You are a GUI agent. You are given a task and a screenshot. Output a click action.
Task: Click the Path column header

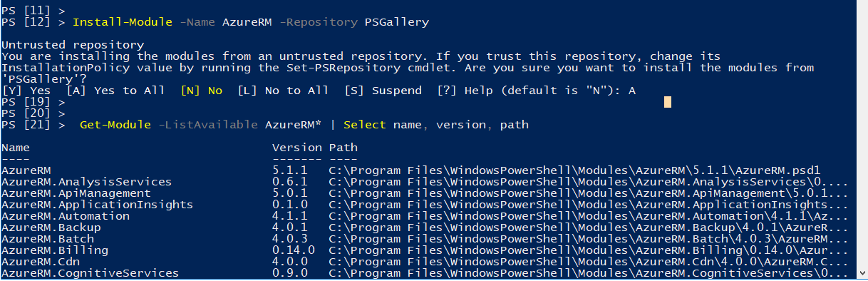[343, 148]
